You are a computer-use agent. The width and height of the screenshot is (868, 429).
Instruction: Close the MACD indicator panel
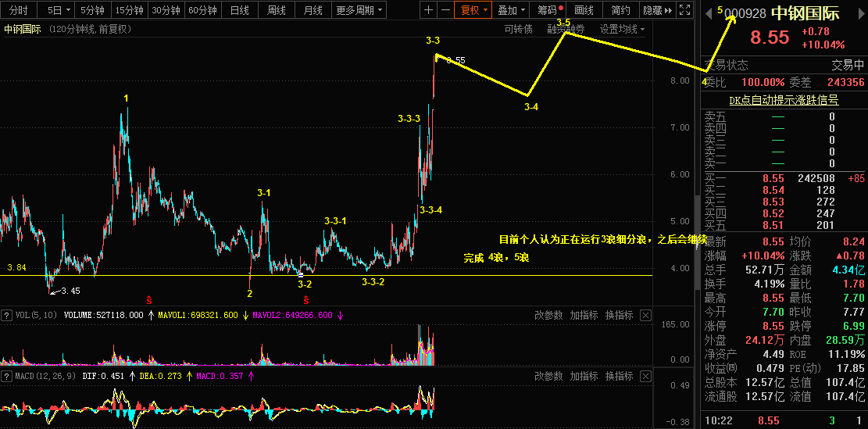645,377
